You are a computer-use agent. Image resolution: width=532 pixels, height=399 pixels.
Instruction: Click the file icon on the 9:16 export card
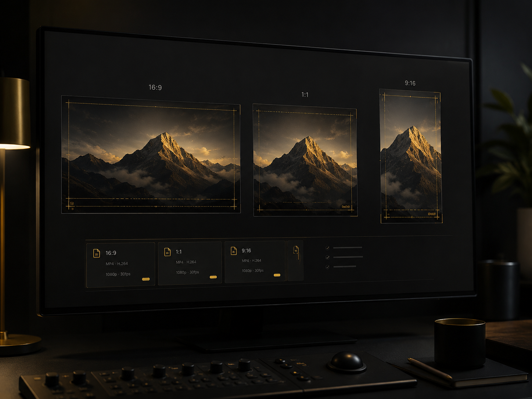coord(234,251)
